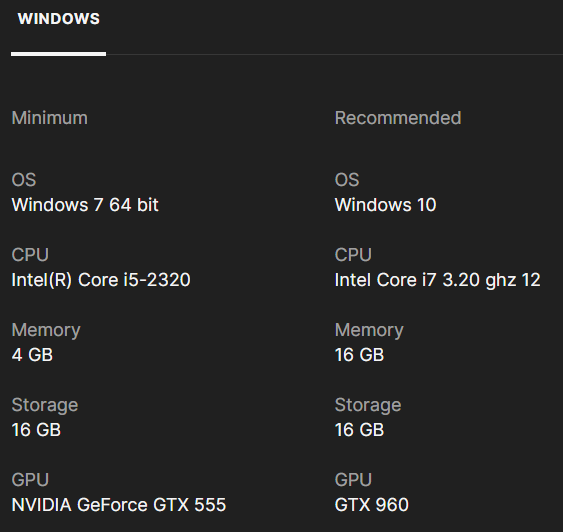Click the Storage label under Recommended
Viewport: 563px width, 532px height.
(368, 405)
